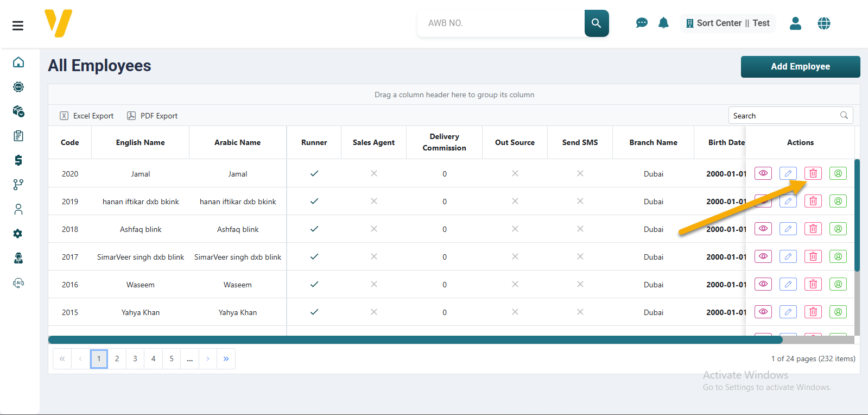Image resolution: width=868 pixels, height=415 pixels.
Task: Open the home icon in sidebar
Action: click(x=18, y=62)
